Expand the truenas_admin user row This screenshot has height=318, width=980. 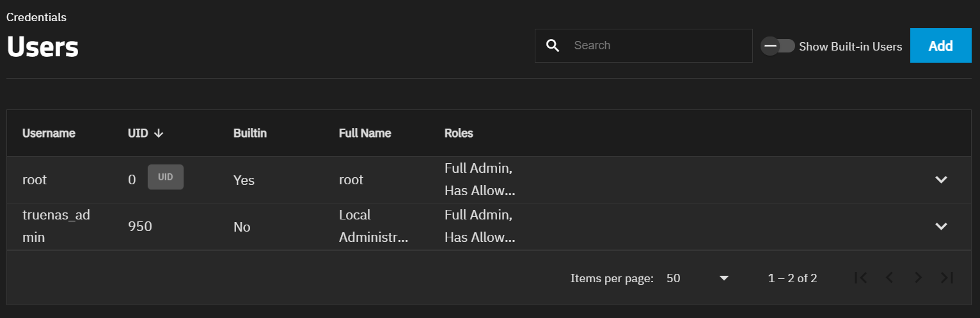coord(941,227)
